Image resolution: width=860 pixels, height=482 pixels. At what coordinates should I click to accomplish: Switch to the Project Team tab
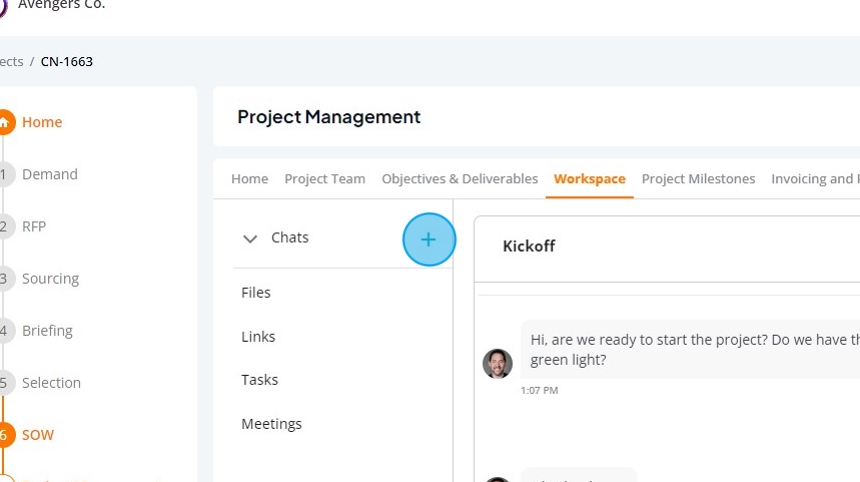[325, 179]
